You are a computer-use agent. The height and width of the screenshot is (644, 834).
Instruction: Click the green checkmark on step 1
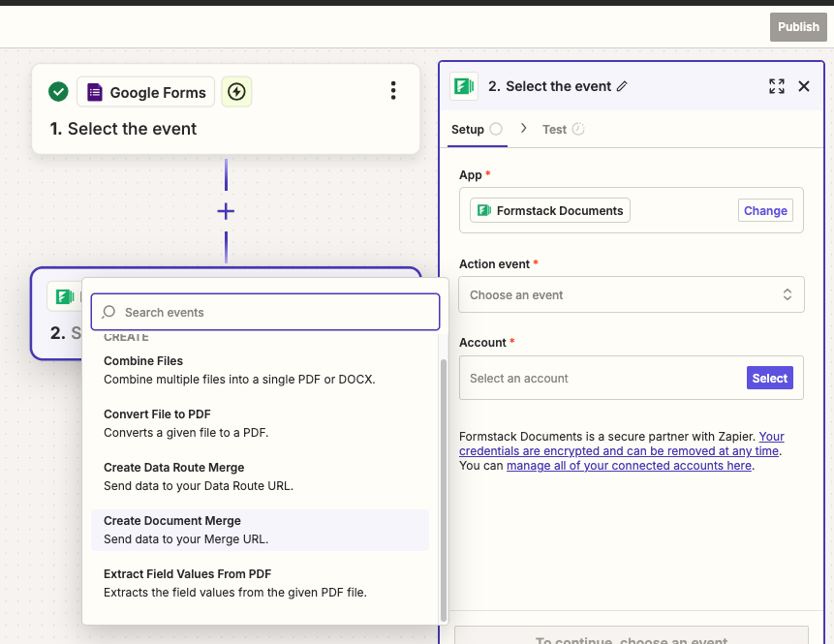click(58, 92)
